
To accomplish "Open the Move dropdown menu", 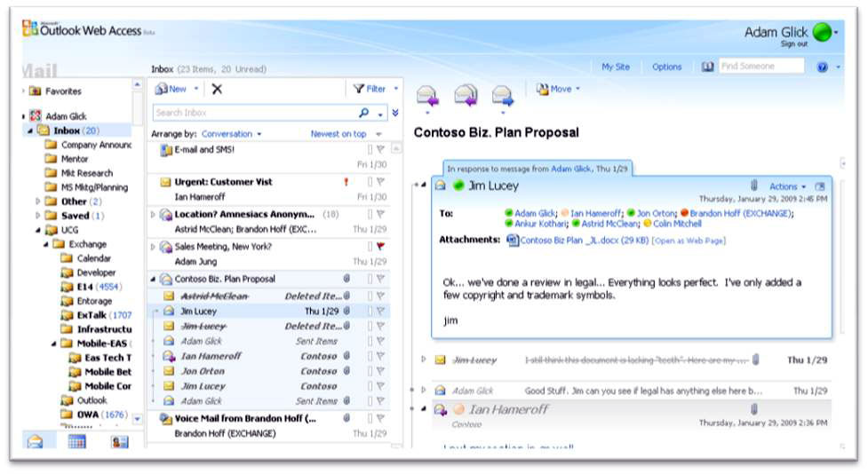I will pos(578,89).
